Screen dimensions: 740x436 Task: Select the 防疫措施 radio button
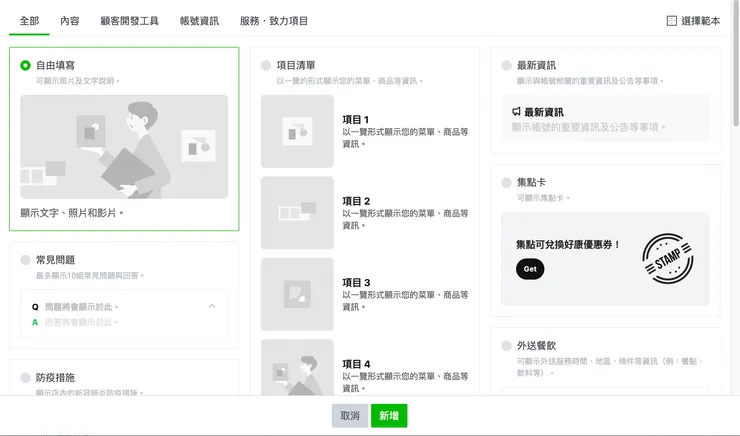pyautogui.click(x=25, y=377)
